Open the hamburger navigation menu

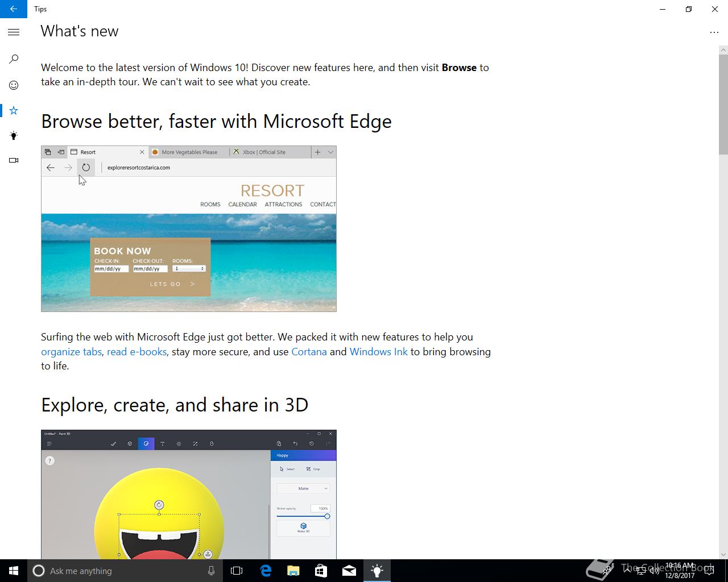click(14, 32)
